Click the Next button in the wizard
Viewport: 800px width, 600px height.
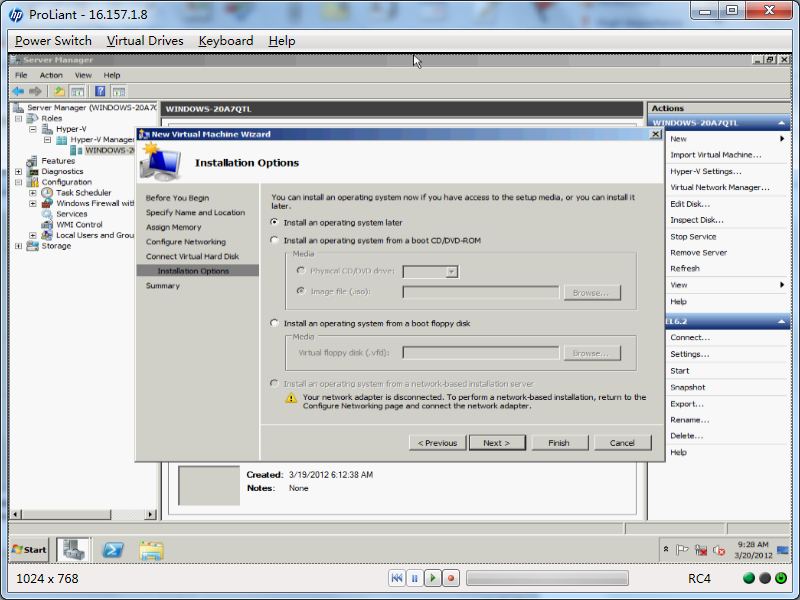click(497, 443)
